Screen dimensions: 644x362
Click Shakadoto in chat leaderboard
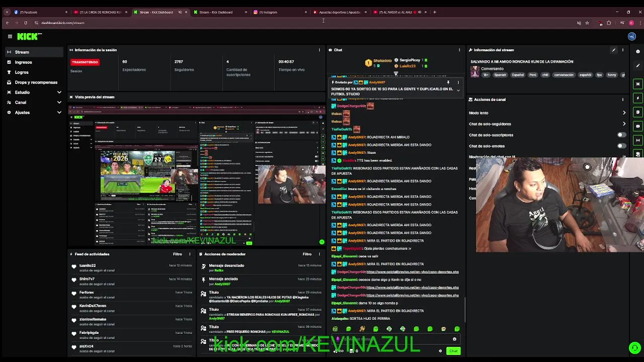pyautogui.click(x=382, y=61)
